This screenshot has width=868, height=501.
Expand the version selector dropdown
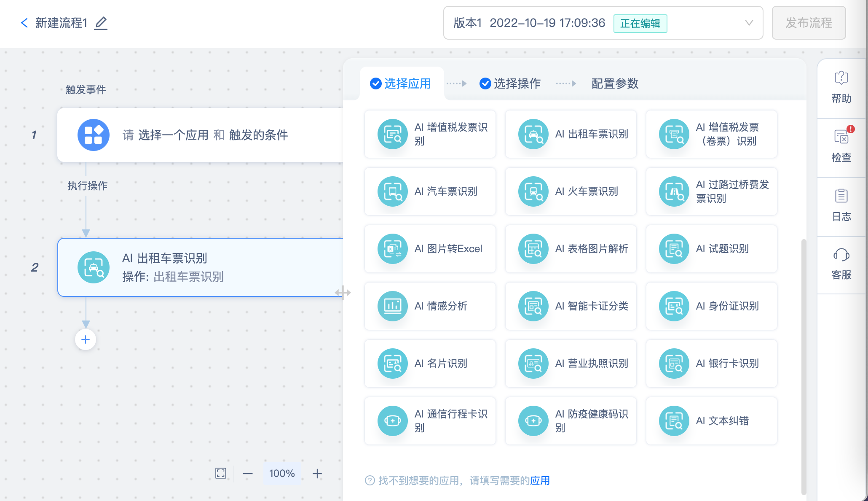(x=748, y=23)
